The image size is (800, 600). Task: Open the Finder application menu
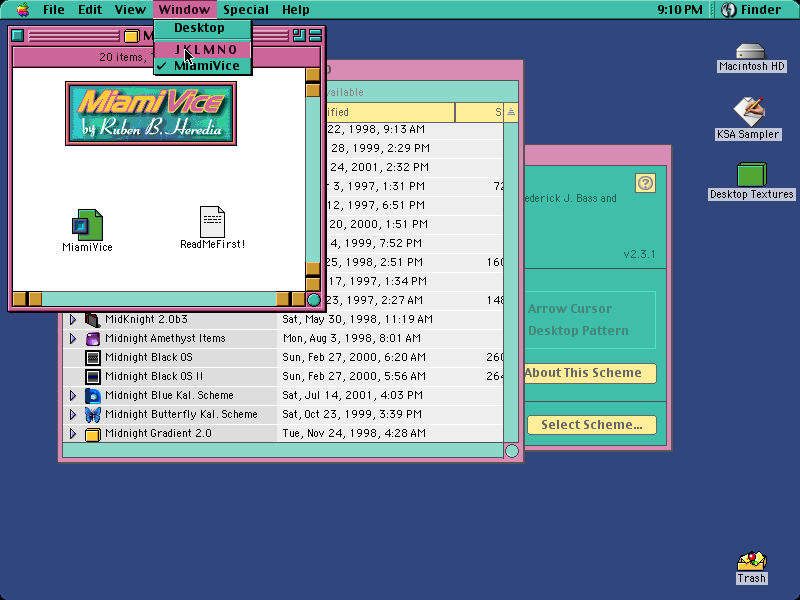(x=753, y=10)
